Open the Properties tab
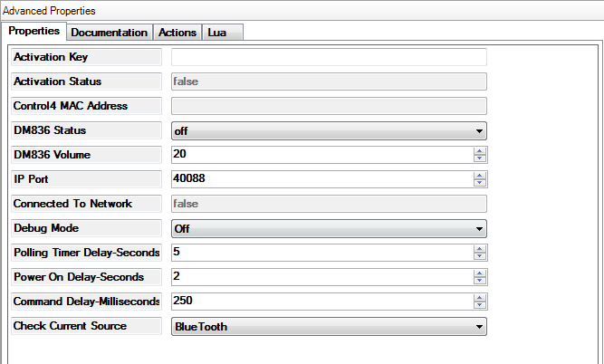Viewport: 604px width, 364px height. [x=34, y=31]
